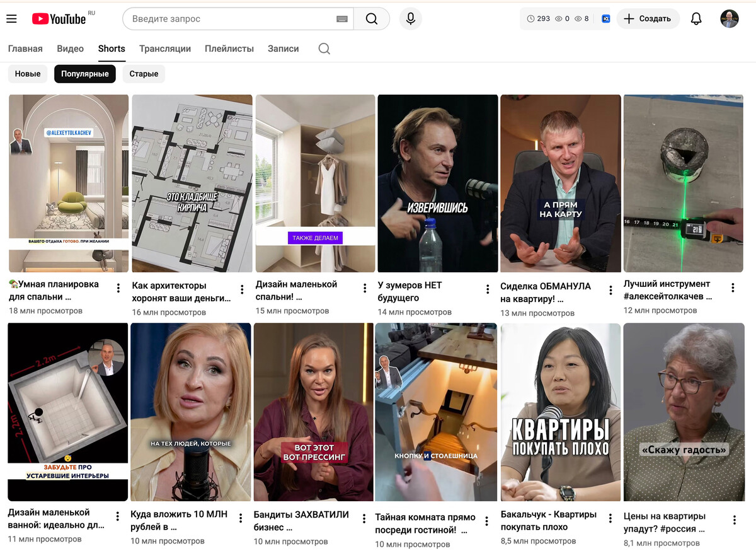
Task: Open options menu for 'У зумеров НЕТ будущего'
Action: click(487, 289)
